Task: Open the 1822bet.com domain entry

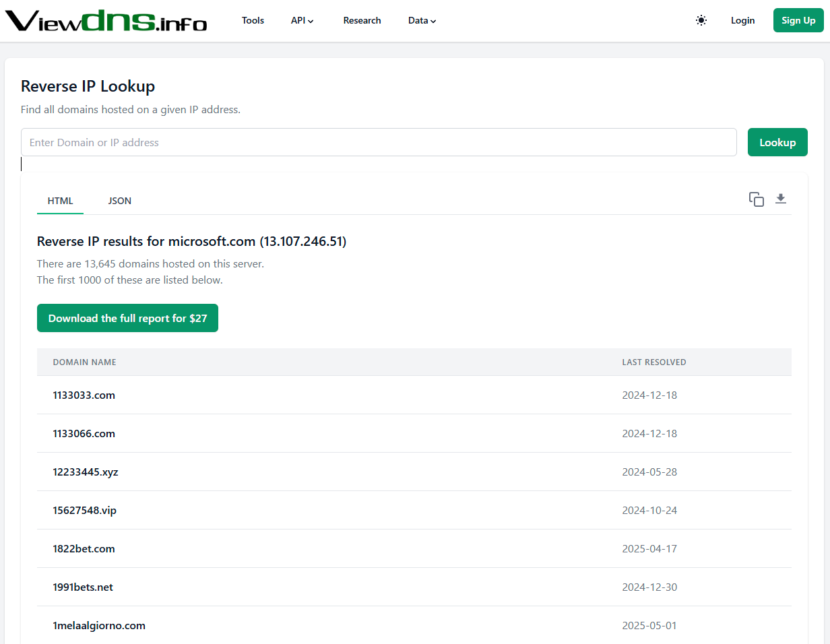Action: (x=84, y=548)
